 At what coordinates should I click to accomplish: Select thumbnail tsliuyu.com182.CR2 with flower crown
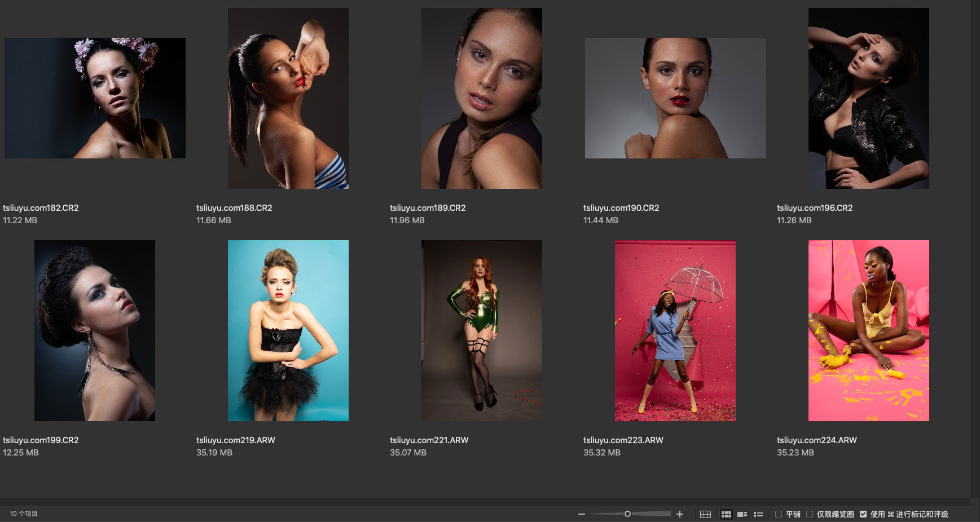click(x=95, y=98)
